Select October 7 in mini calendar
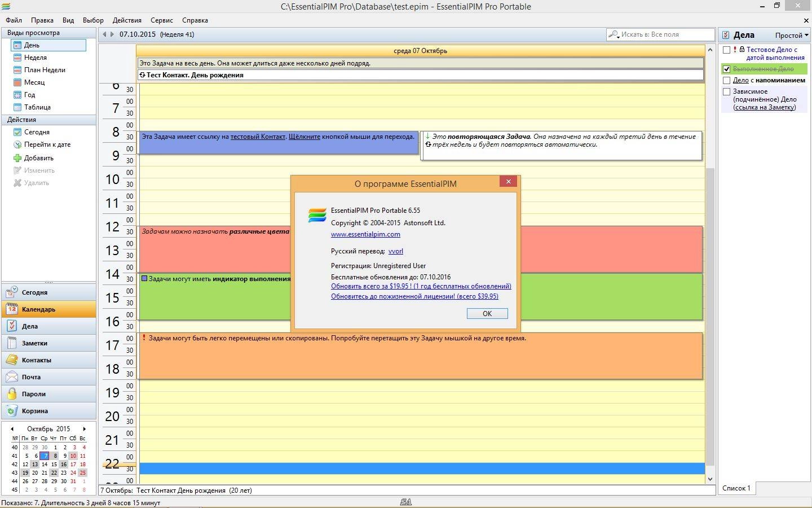 click(45, 456)
